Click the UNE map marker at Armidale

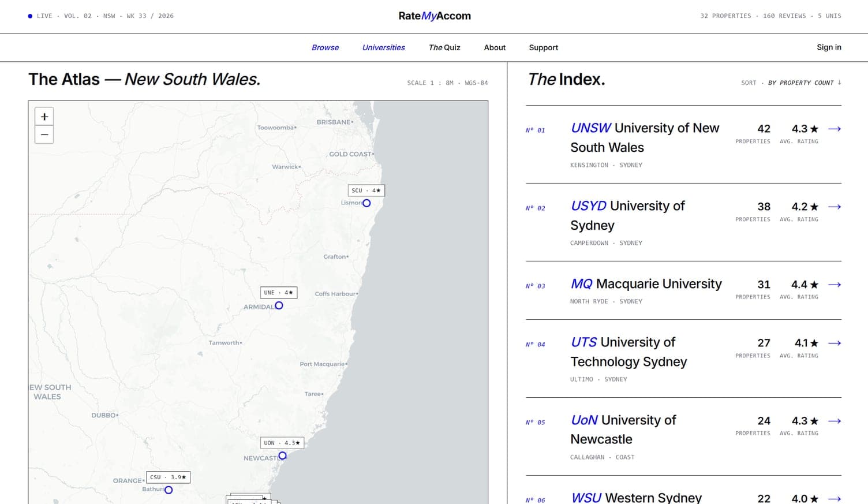click(x=279, y=305)
